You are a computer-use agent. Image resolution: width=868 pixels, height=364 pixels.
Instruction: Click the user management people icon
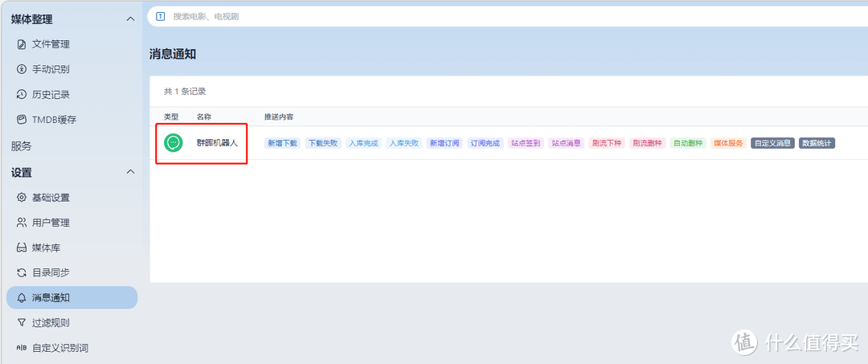point(22,223)
